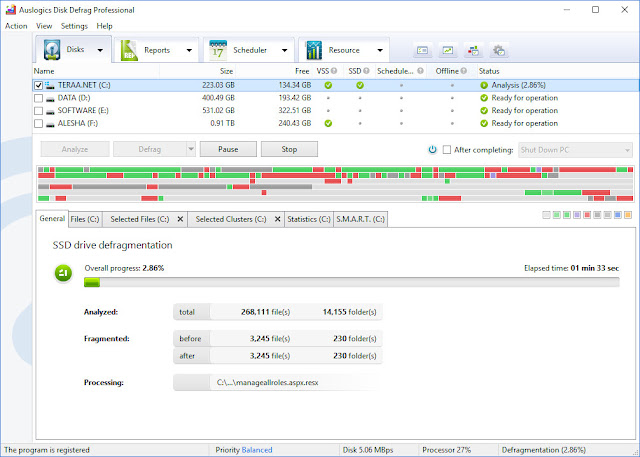
Task: Click the Resource bar chart icon
Action: pos(314,50)
